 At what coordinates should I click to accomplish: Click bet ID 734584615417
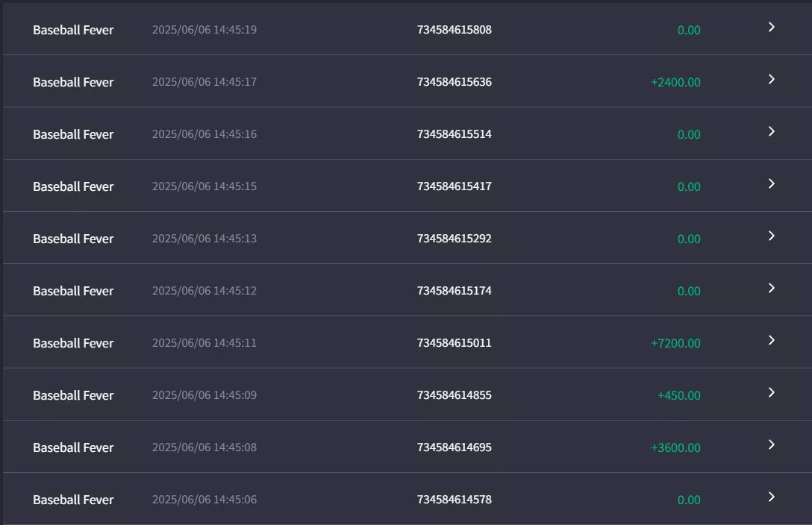click(x=455, y=186)
